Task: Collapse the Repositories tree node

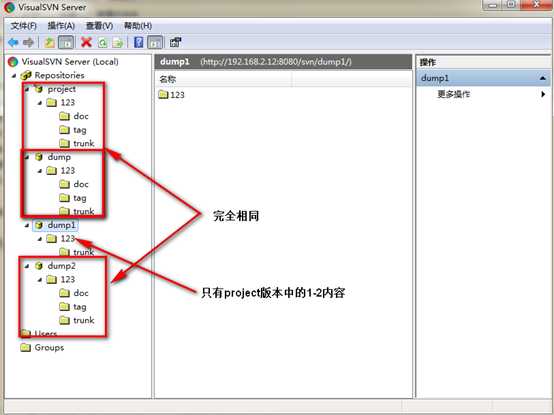Action: point(14,76)
